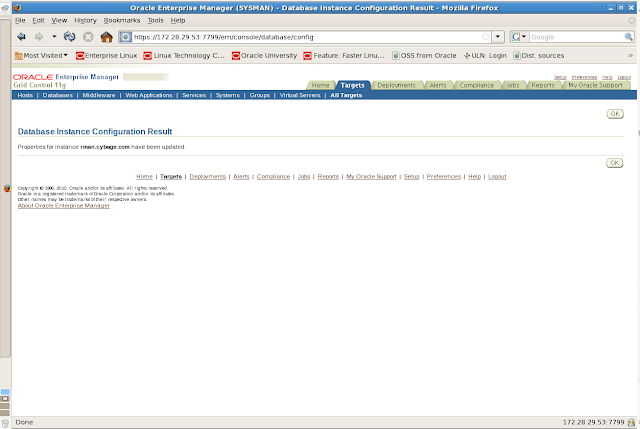Click the status bar host 172.28.29.53:7799
The height and width of the screenshot is (429, 640).
pos(593,422)
